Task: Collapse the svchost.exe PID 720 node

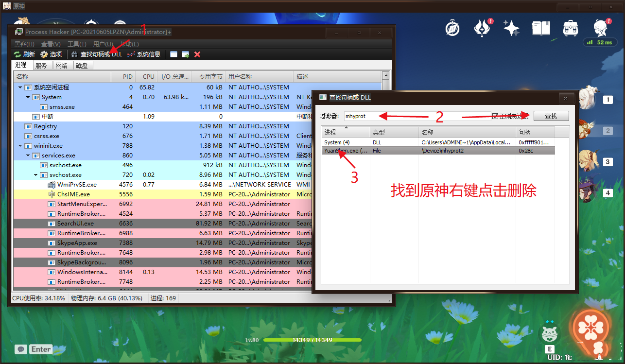Action: coord(35,175)
